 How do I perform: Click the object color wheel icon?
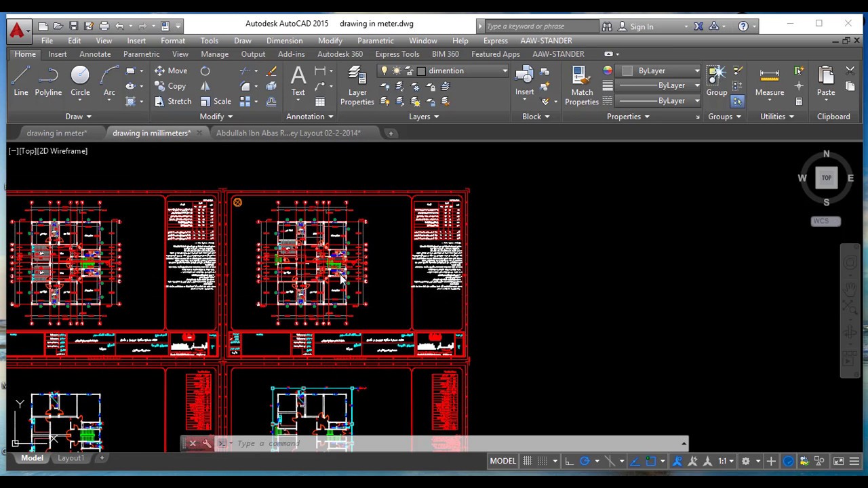click(608, 70)
